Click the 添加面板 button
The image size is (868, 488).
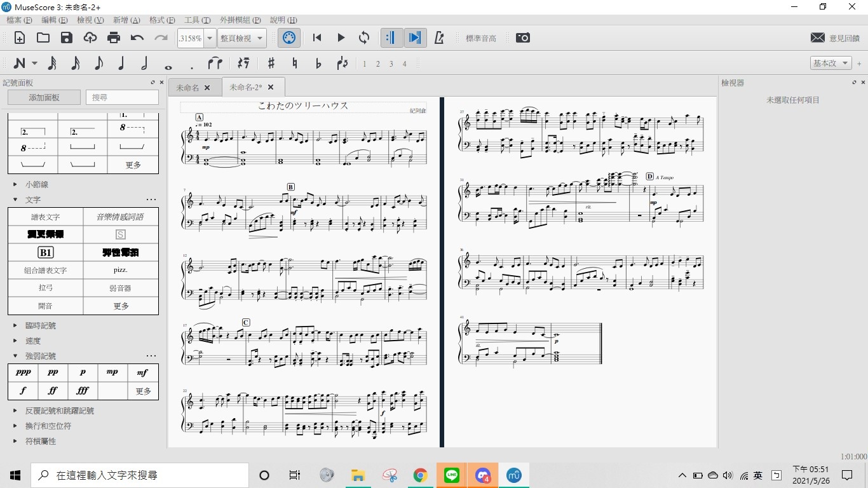pos(44,97)
